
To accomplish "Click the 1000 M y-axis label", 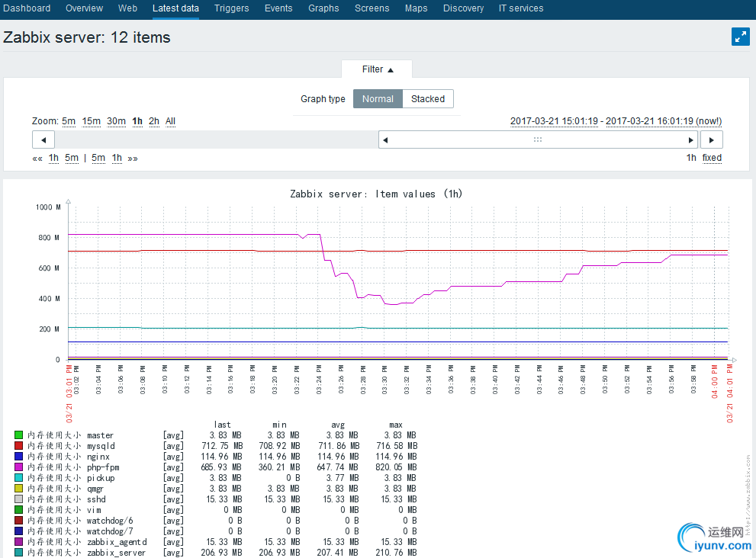I will click(48, 207).
